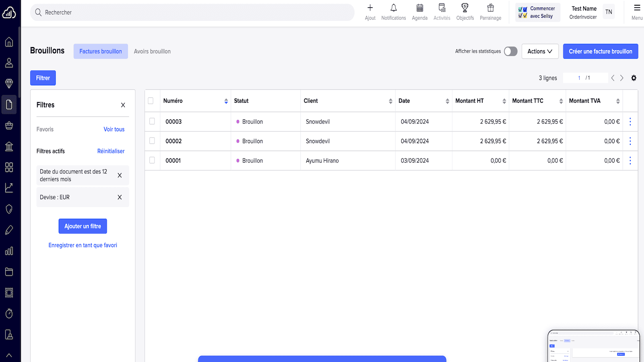Go to home icon in sidebar
Viewport: 644px width, 362px height.
(9, 42)
